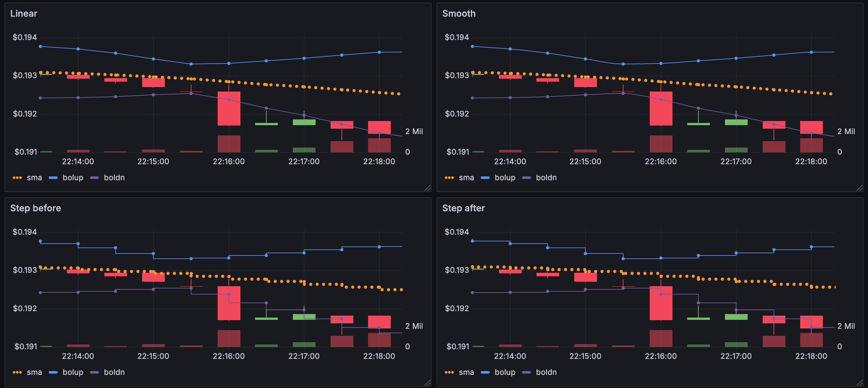Click the Step after panel title

(464, 208)
